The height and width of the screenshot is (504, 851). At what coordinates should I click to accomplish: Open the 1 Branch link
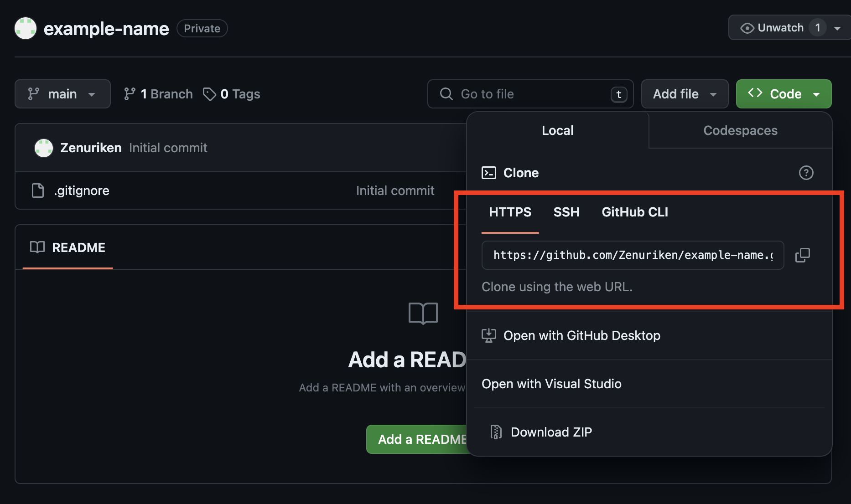tap(158, 94)
